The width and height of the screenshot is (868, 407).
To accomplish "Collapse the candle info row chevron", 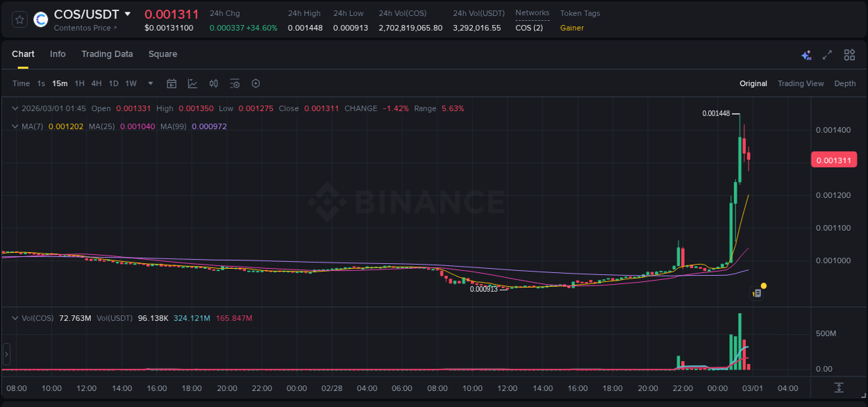I will (15, 108).
